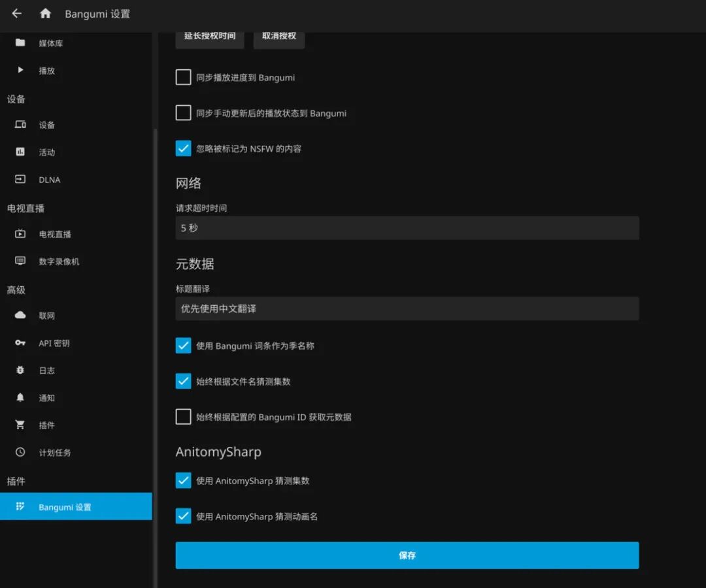
Task: Go to 计划任务 in sidebar
Action: [76, 452]
